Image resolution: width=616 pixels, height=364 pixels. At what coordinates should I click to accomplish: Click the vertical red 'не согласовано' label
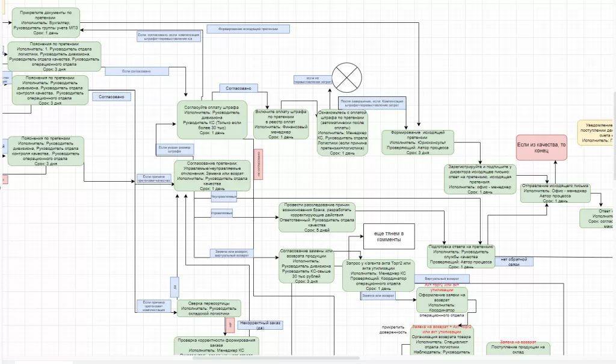[257, 164]
